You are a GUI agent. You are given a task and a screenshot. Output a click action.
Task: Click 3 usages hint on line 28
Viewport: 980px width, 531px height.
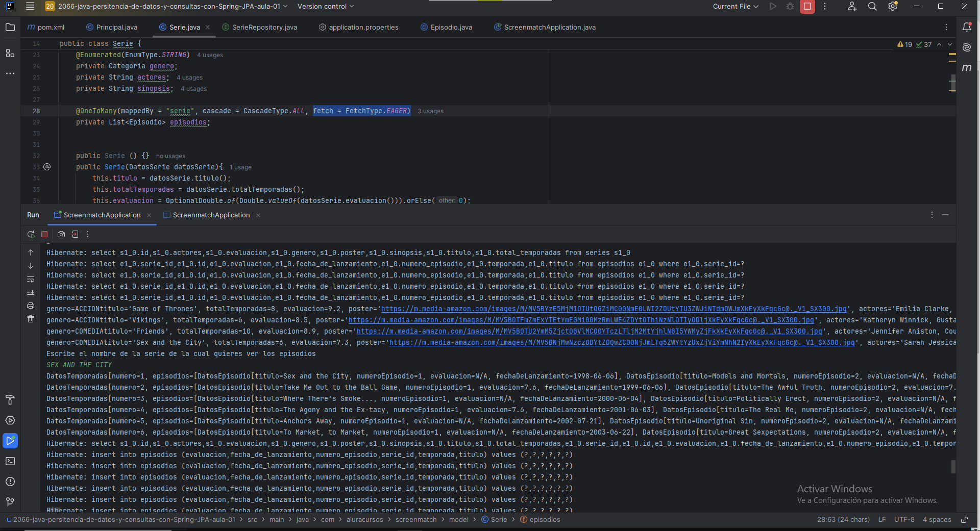(430, 111)
